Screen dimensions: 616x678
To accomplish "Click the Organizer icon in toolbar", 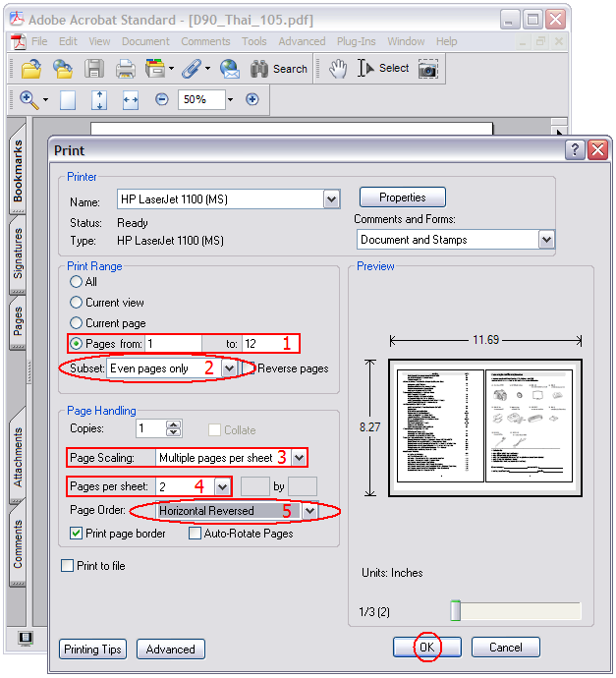I will pyautogui.click(x=155, y=69).
